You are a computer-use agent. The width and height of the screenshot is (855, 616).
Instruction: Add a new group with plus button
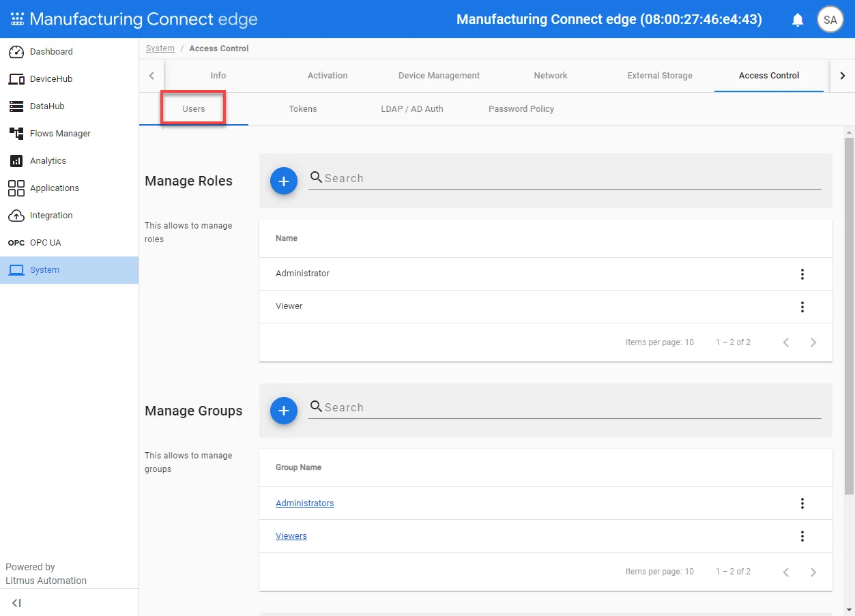tap(284, 411)
